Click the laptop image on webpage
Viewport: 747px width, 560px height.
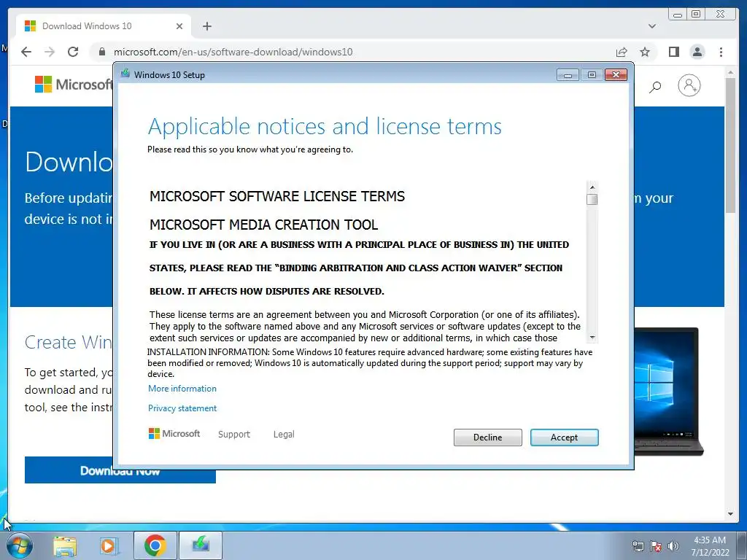[670, 391]
